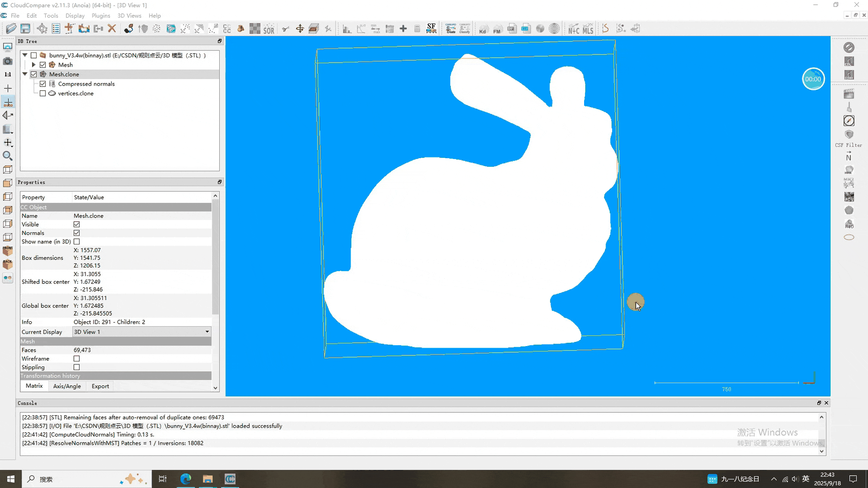Collapse the Mesh.clone tree node
Image resolution: width=868 pixels, height=488 pixels.
point(25,74)
